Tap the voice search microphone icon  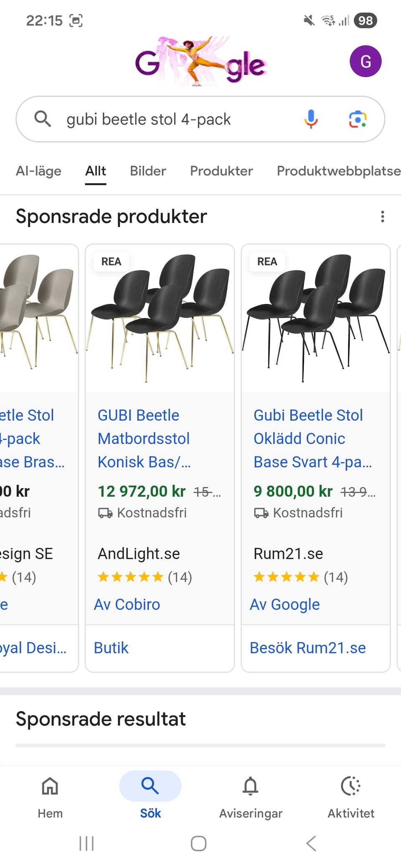[310, 119]
